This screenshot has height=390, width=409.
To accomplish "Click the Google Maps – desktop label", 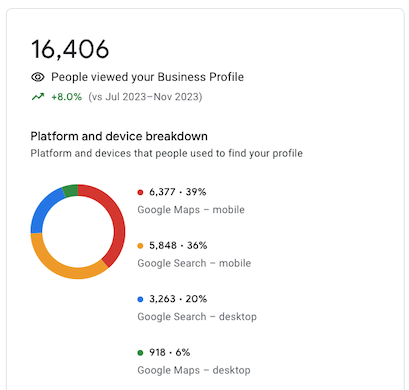I will (x=194, y=370).
